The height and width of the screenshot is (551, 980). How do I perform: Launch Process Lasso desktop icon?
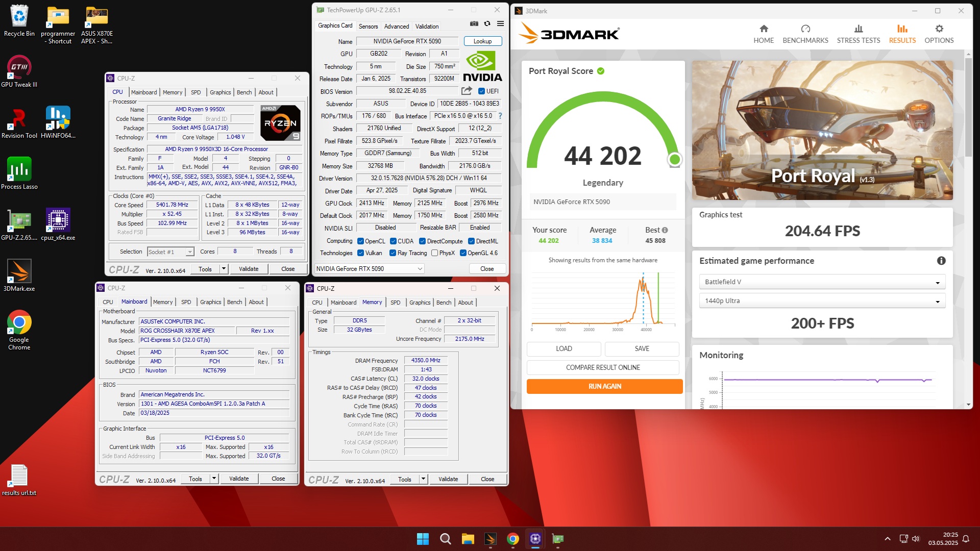click(x=19, y=173)
